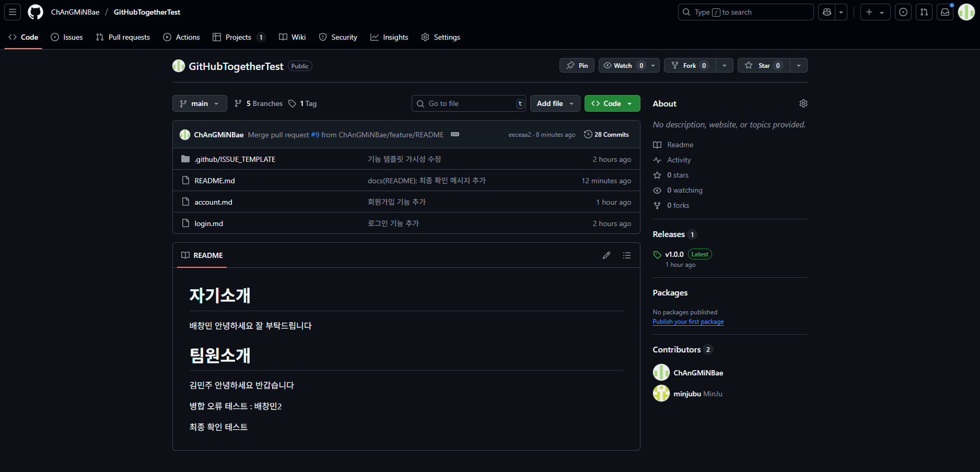Open commit hash eeceaa2
The height and width of the screenshot is (472, 980).
(520, 135)
